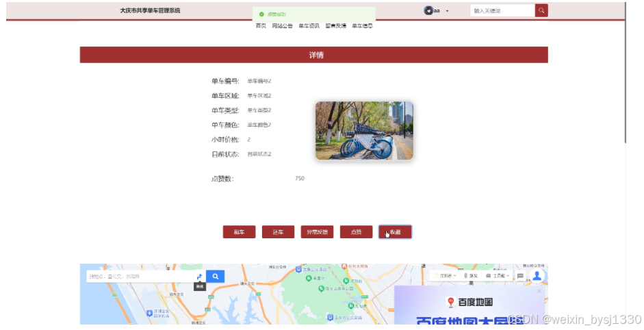The height and width of the screenshot is (330, 644).
Task: Click the page vertical scrollbar thumb
Action: 625,73
